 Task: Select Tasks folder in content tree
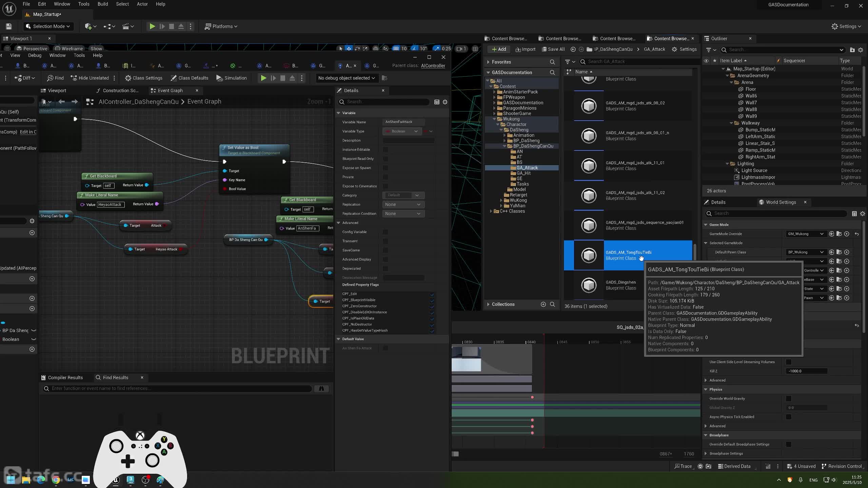tap(522, 184)
